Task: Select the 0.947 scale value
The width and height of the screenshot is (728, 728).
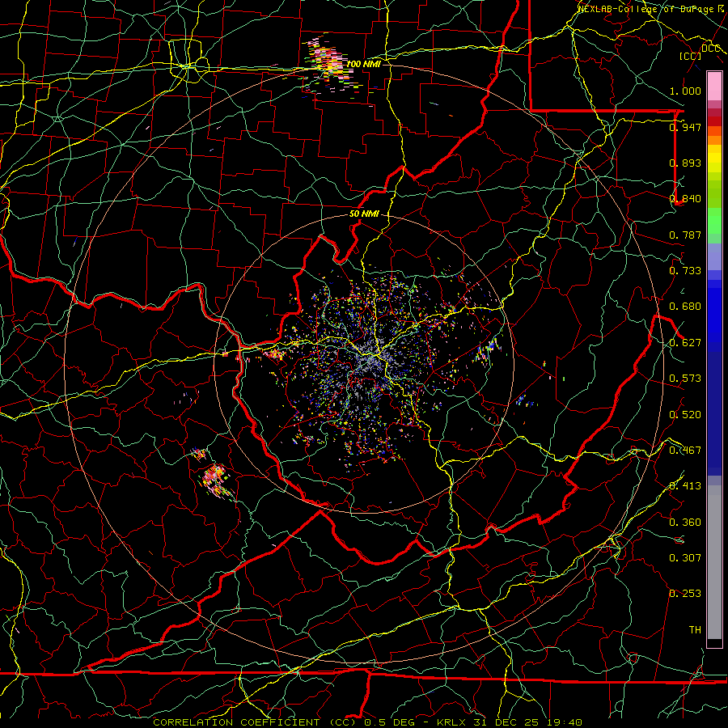Action: click(x=685, y=127)
